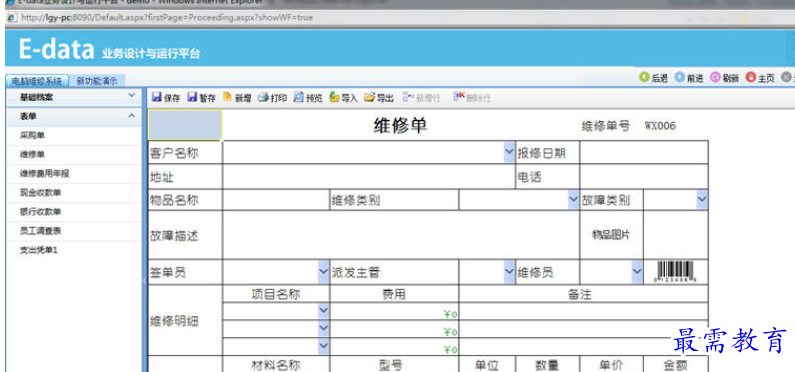Click 维修单号 value WX006

[660, 126]
